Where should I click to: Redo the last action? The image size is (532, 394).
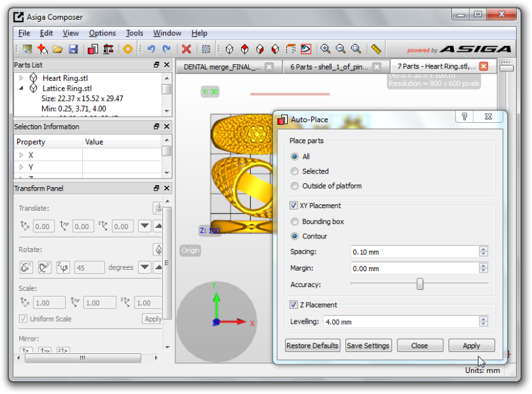pos(166,49)
